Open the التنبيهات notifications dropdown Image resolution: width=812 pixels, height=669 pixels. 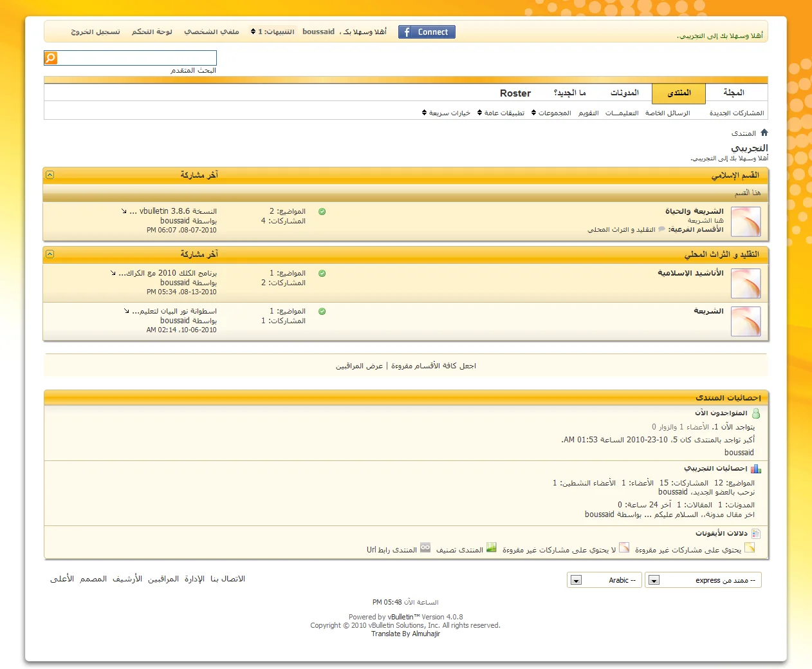pos(272,32)
